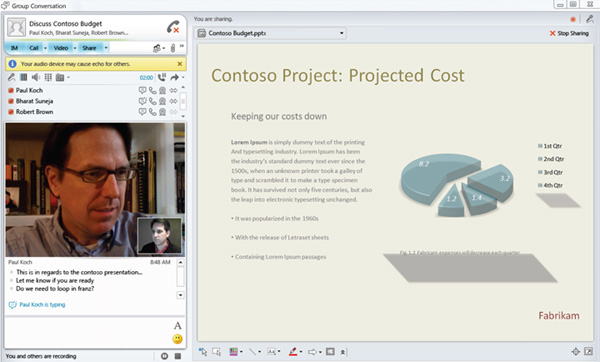Switch to the IM tab
Viewport: 600px width, 362px height.
click(14, 48)
